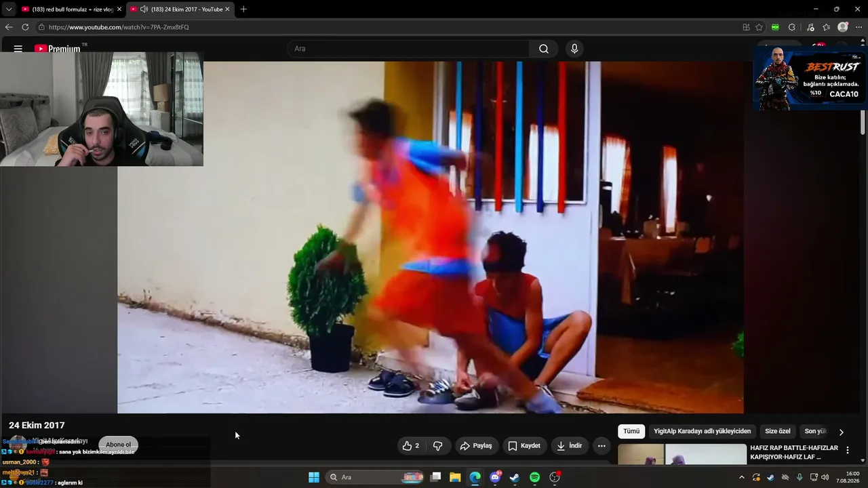Open Steam from the taskbar
The height and width of the screenshot is (488, 868).
pos(515,477)
